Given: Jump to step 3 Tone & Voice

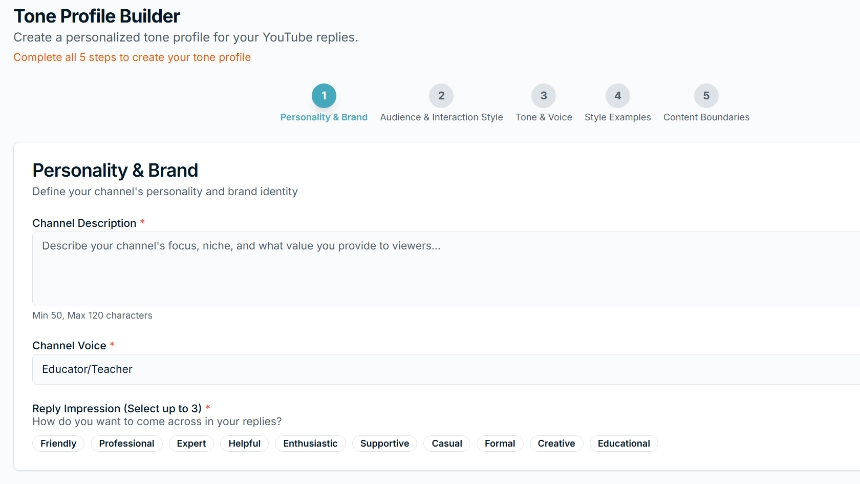Looking at the screenshot, I should [x=543, y=96].
